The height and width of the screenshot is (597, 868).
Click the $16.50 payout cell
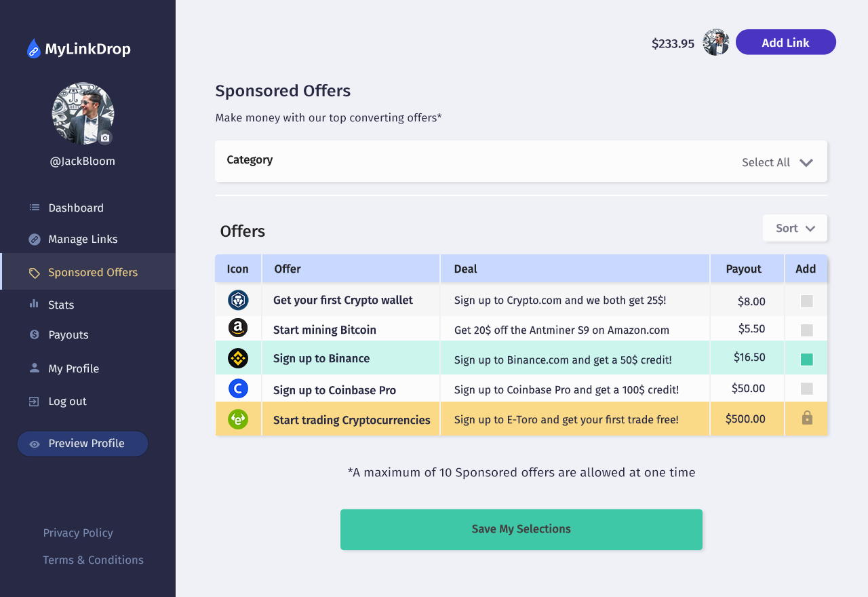(749, 357)
